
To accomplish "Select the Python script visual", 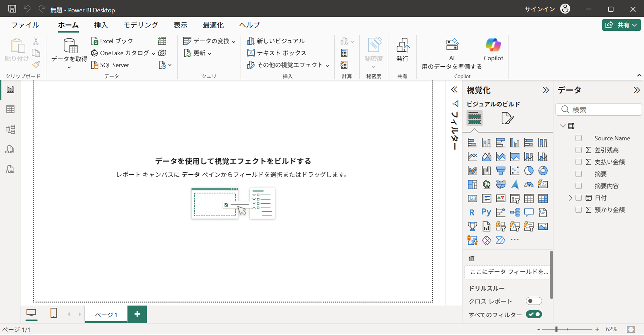I will point(486,212).
